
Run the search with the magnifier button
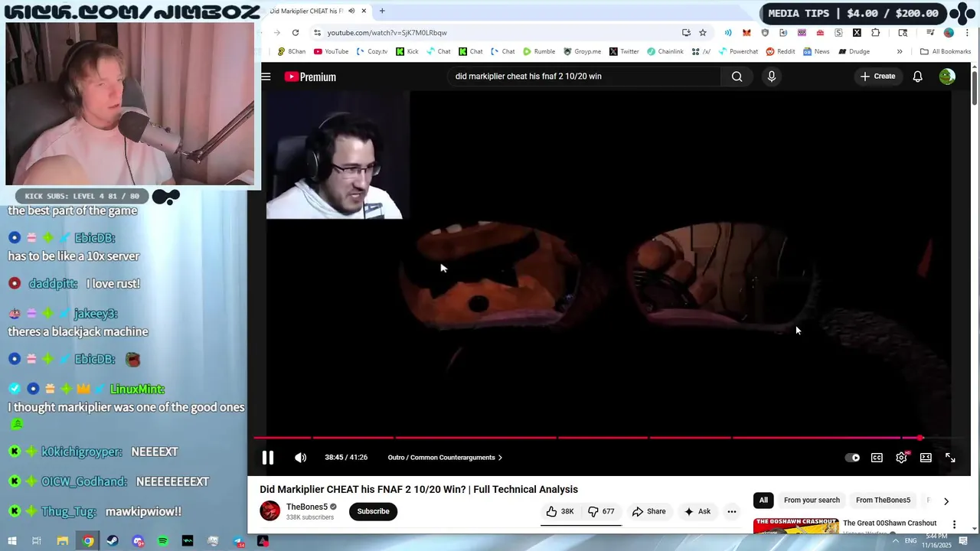point(737,77)
